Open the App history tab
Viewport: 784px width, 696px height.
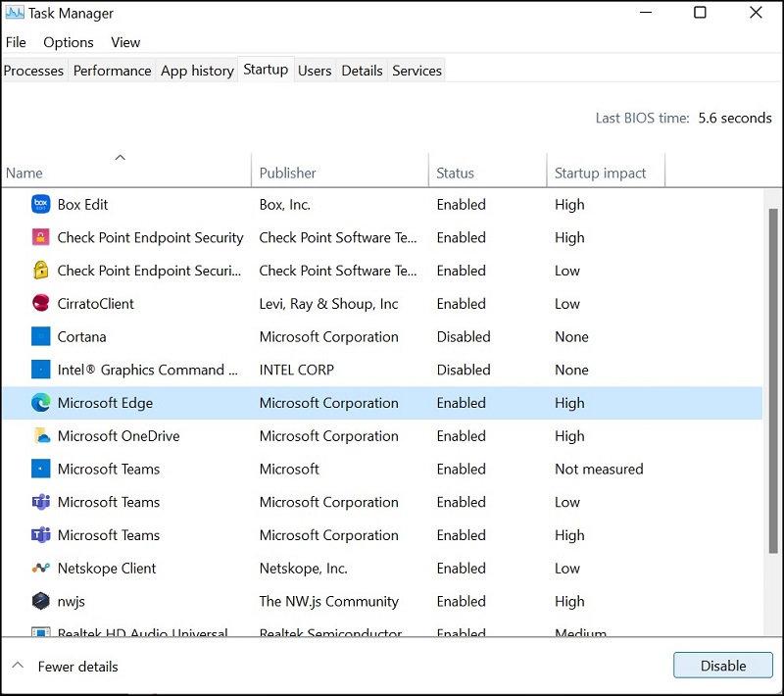[198, 71]
